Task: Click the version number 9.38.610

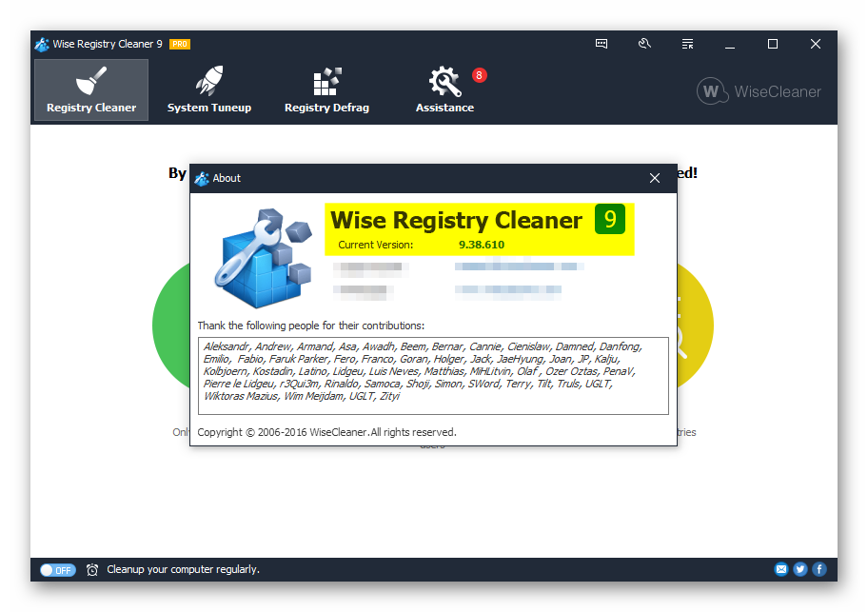Action: coord(482,246)
